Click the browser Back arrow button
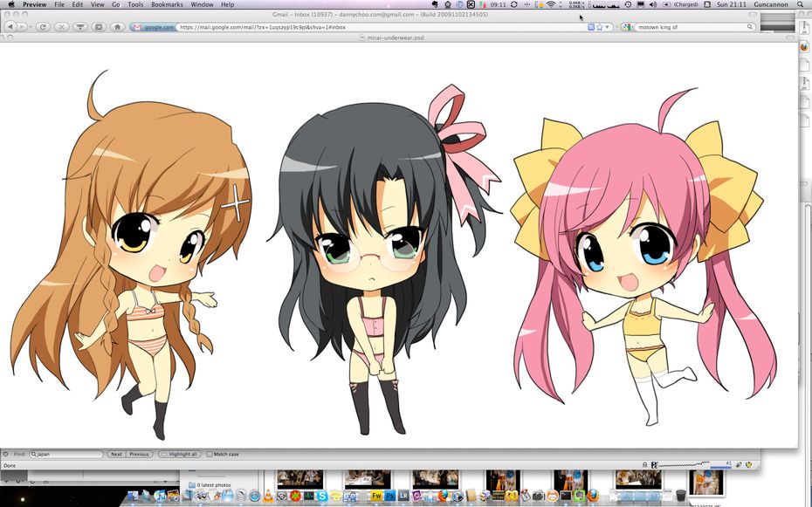 point(10,27)
